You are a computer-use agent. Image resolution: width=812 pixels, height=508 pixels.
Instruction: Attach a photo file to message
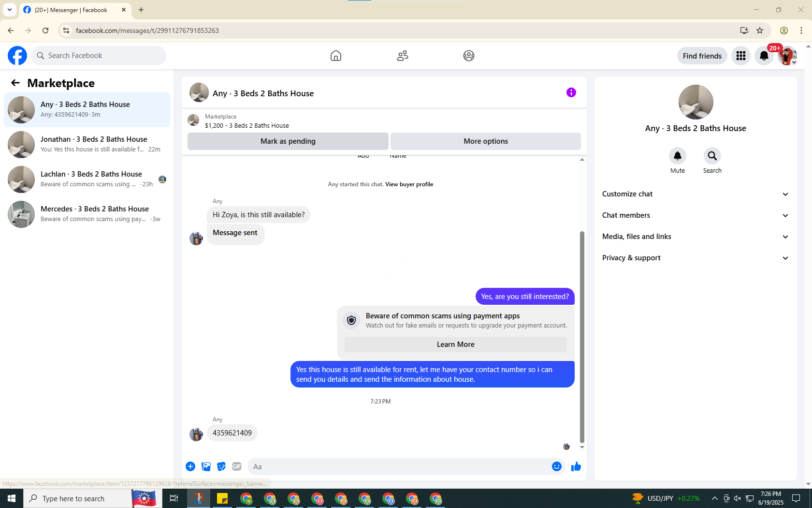point(206,466)
